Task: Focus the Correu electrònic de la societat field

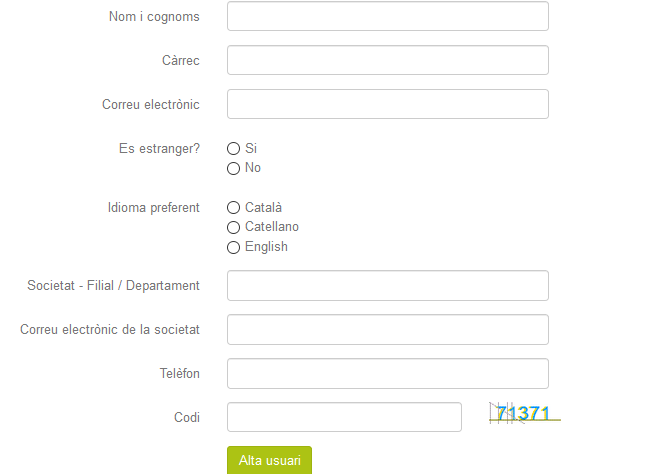Action: 387,330
